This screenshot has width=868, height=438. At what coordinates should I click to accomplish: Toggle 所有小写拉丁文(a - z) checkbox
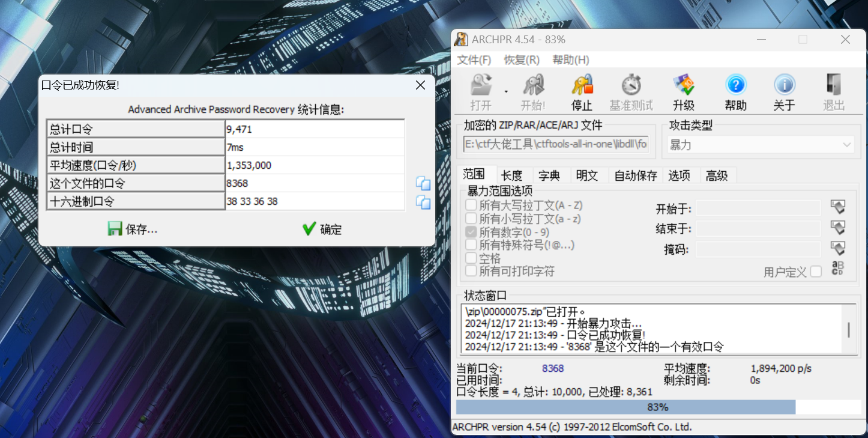pos(471,219)
